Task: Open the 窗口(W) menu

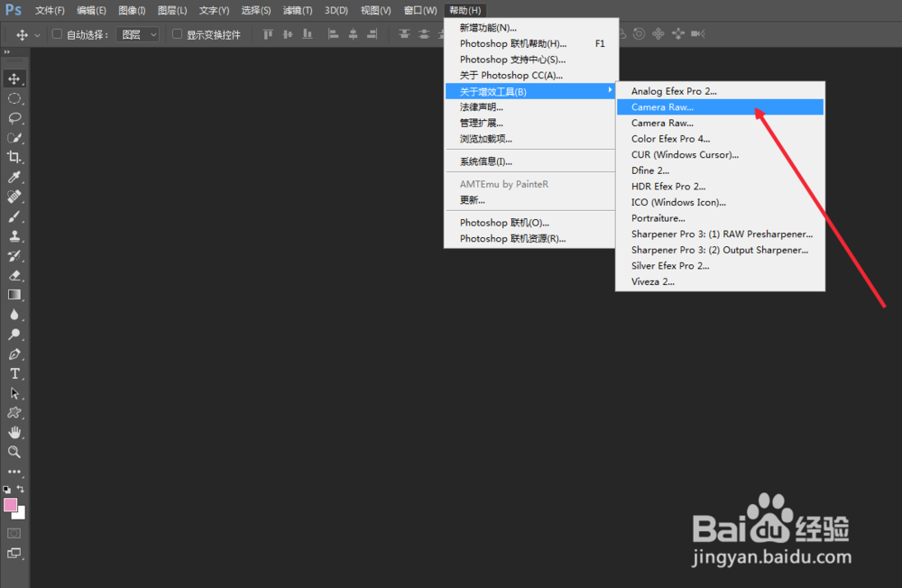Action: pos(420,10)
